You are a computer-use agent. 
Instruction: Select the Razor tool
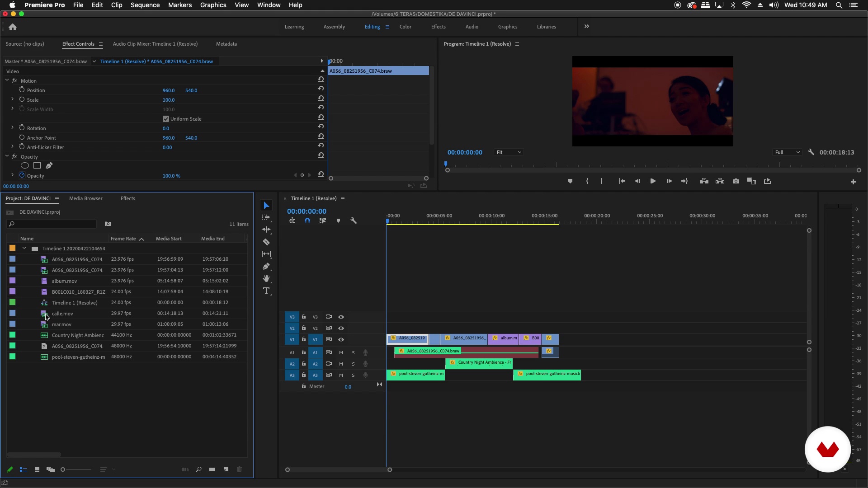tap(266, 242)
